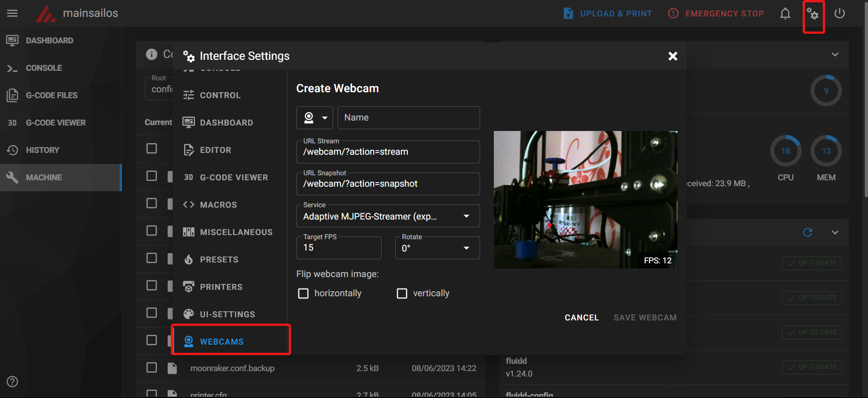Enable flip horizontally checkbox
This screenshot has width=868, height=398.
(x=303, y=293)
